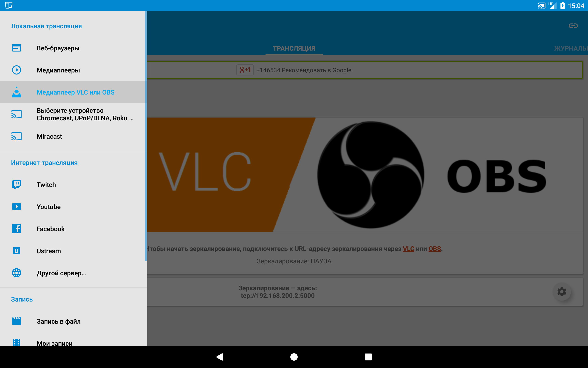The image size is (588, 368).
Task: Click the Youtube play icon
Action: (x=17, y=207)
